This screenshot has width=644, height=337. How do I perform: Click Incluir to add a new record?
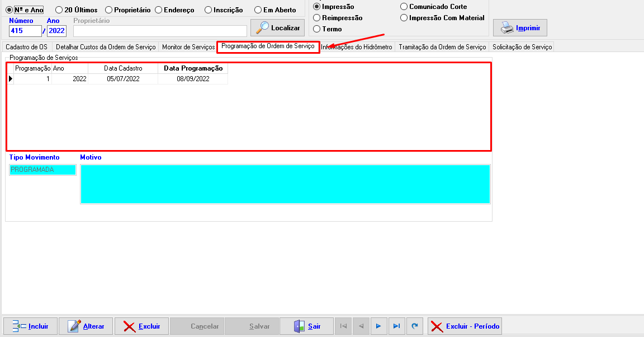click(31, 326)
